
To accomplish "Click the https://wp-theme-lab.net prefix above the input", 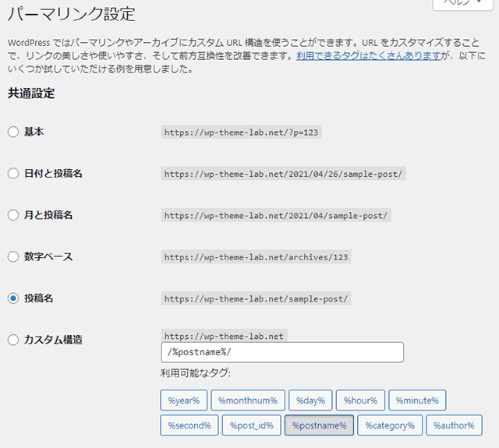I will click(x=224, y=336).
